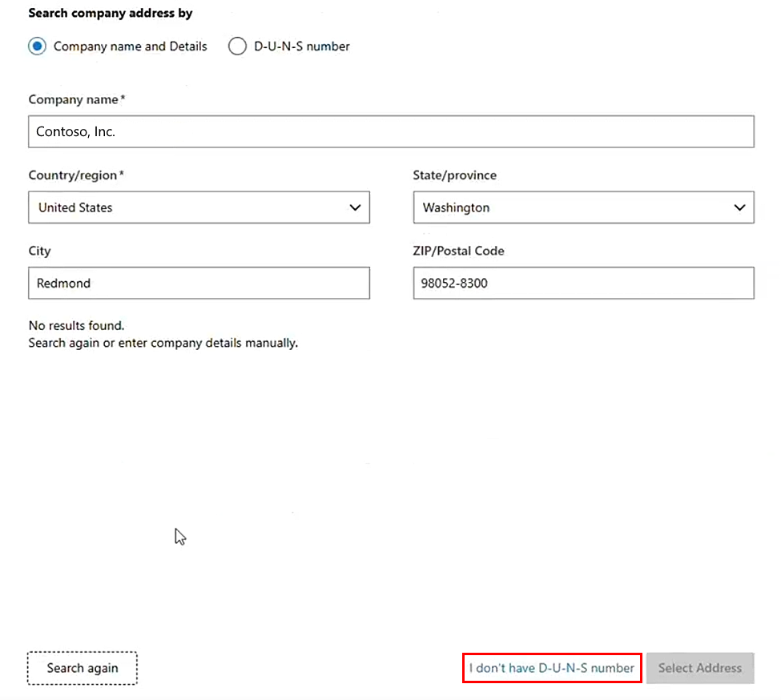
Task: Click the ZIP/Postal Code label
Action: pyautogui.click(x=458, y=251)
